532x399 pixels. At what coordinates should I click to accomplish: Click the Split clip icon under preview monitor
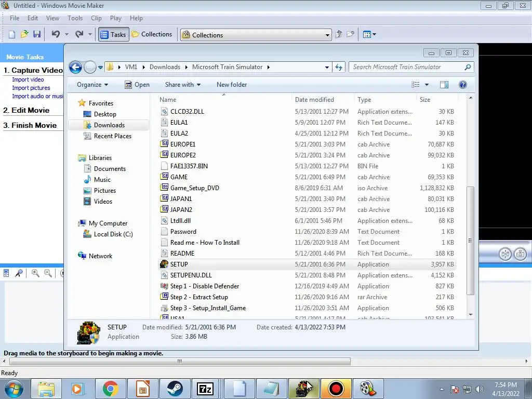(505, 254)
